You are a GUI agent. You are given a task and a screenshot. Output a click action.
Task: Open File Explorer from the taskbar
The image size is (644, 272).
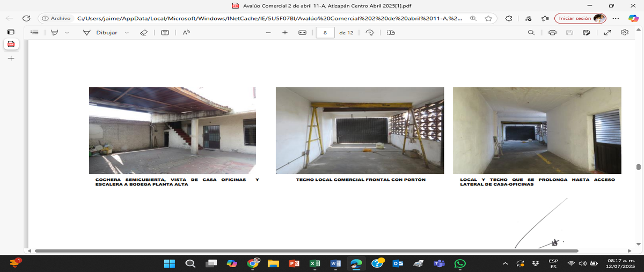[x=274, y=263]
